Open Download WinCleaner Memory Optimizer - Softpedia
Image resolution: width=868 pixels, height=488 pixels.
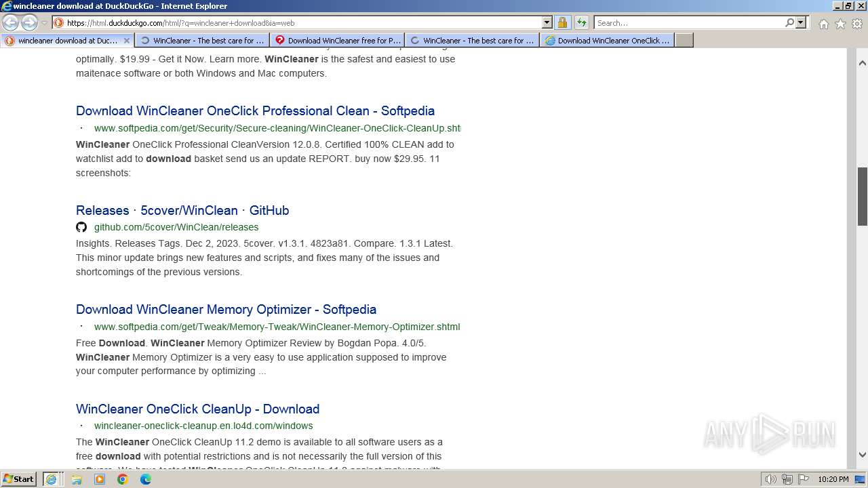(x=226, y=309)
